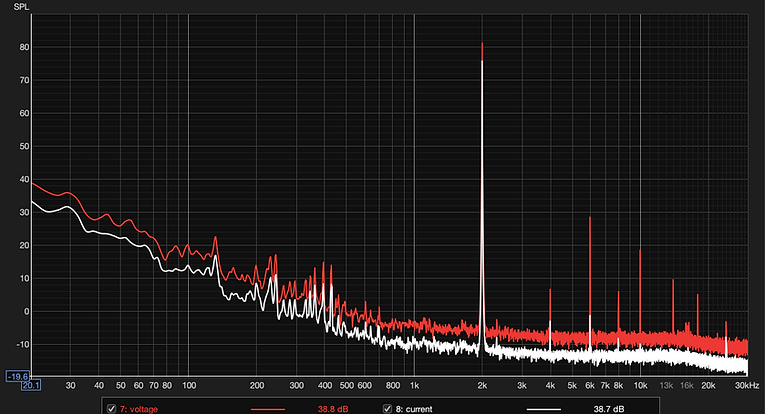Click the 500 frequency axis label

coord(346,385)
